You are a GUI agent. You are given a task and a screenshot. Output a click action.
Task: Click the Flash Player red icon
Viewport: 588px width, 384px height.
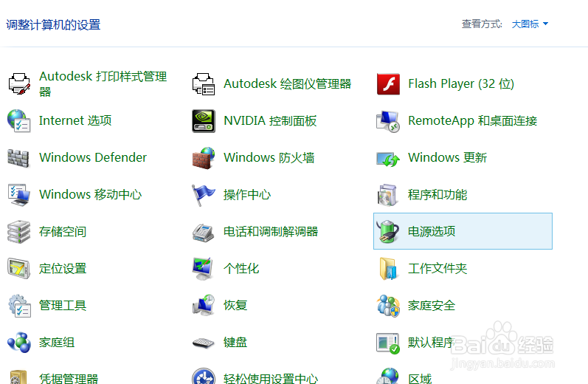388,83
